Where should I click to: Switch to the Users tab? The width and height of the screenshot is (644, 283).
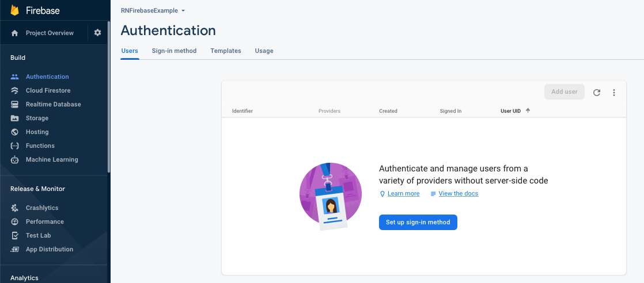pos(130,51)
